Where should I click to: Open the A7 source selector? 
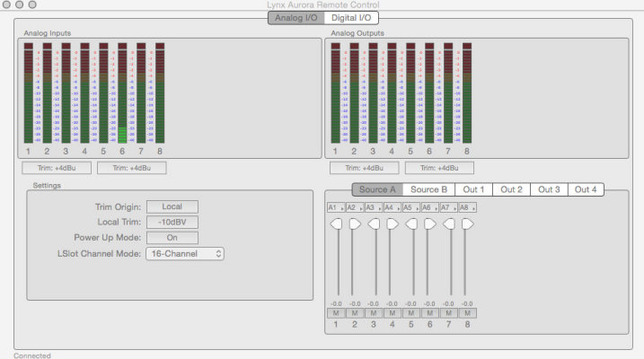[449, 207]
